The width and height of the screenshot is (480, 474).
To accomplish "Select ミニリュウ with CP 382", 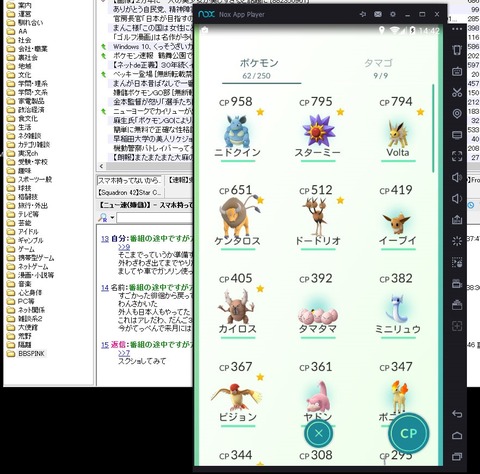I will [x=398, y=306].
